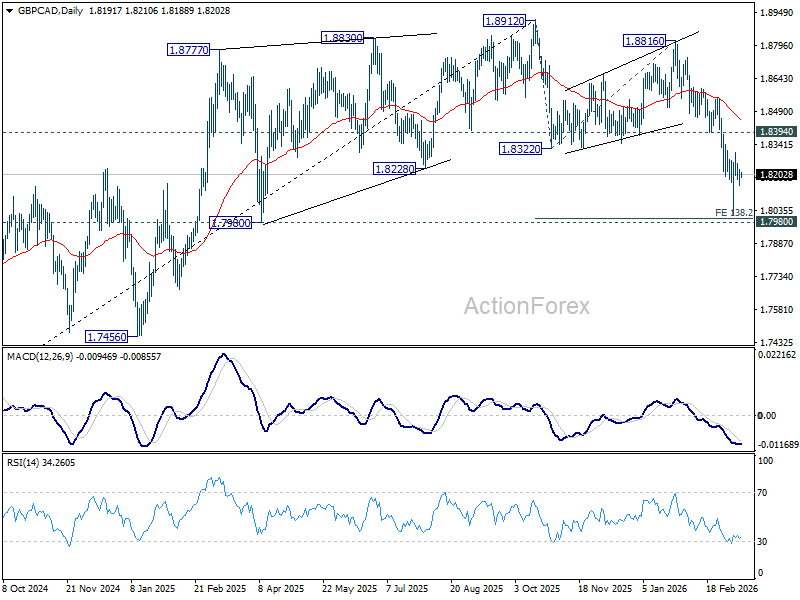Select the 1.75810 price scale value
The height and width of the screenshot is (600, 800).
pos(777,310)
